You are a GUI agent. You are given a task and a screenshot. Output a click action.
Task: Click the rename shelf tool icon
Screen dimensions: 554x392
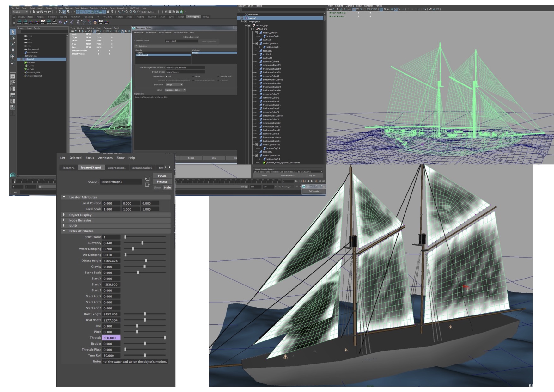point(54,22)
